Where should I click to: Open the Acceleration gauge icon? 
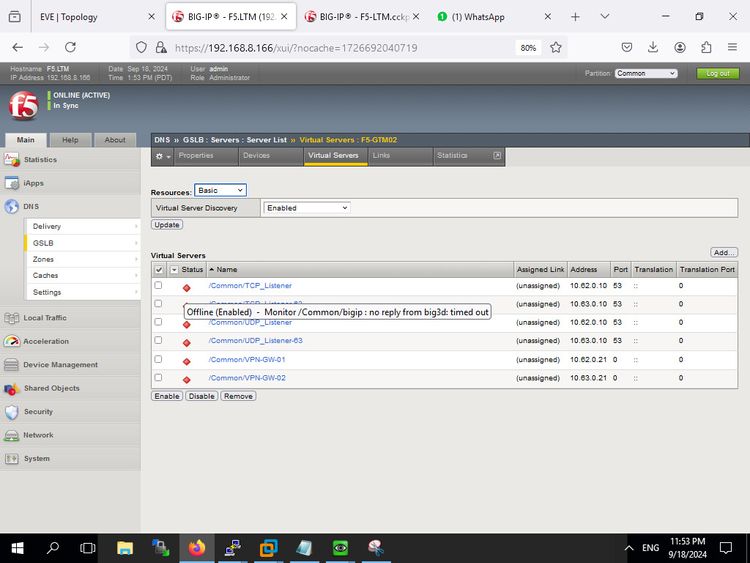pos(12,341)
